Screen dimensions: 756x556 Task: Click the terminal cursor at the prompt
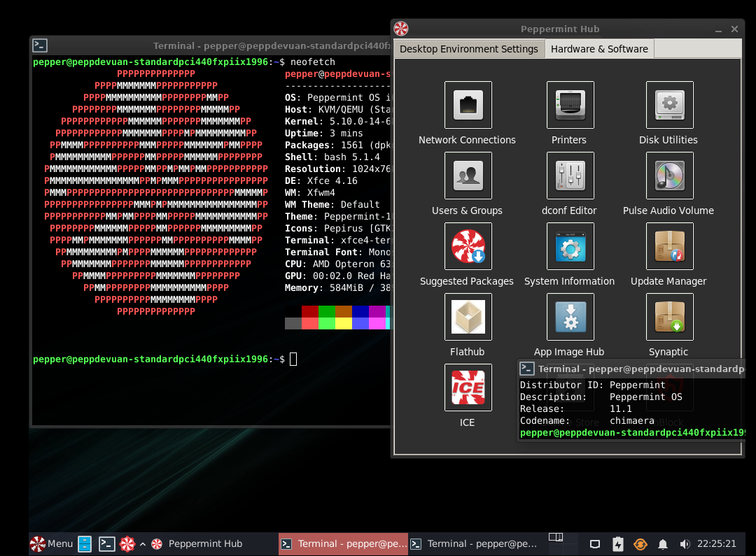pos(293,359)
